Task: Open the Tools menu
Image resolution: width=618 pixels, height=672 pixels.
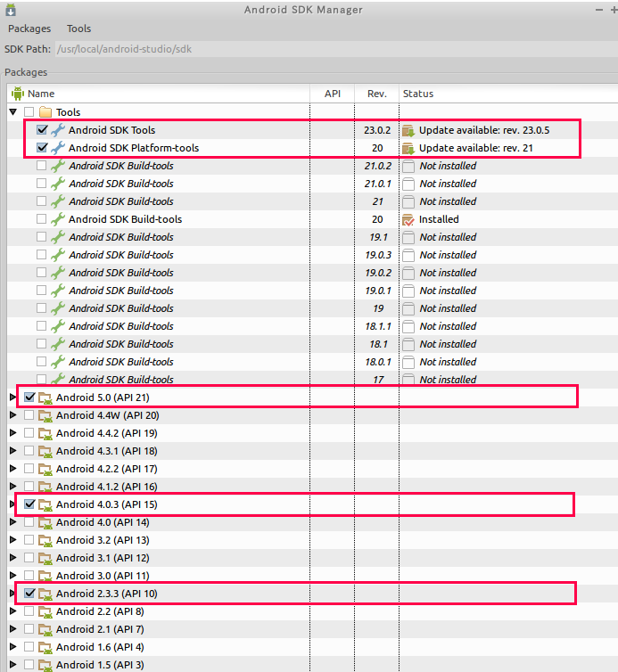Action: (x=78, y=29)
